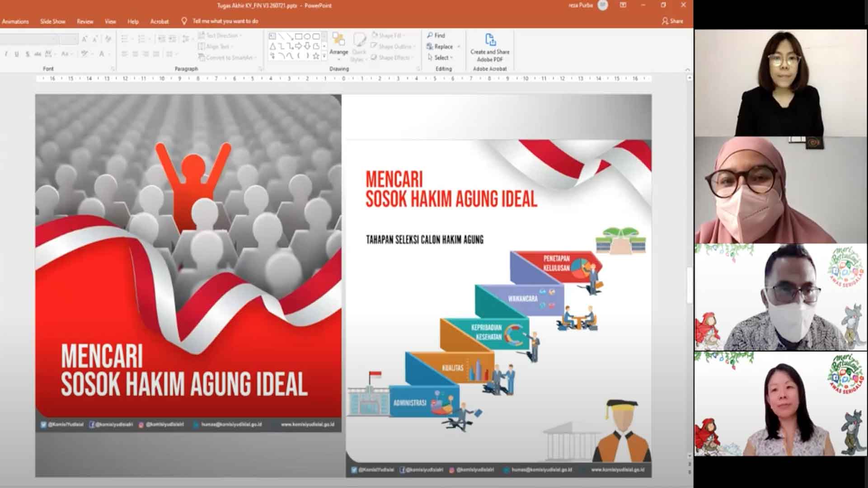Image resolution: width=868 pixels, height=488 pixels.
Task: Toggle underline text formatting
Action: click(17, 54)
